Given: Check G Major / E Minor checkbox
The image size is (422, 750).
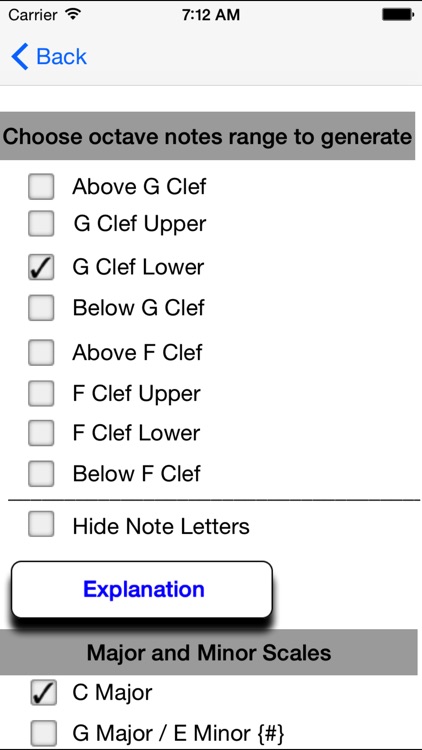Looking at the screenshot, I should tap(43, 734).
